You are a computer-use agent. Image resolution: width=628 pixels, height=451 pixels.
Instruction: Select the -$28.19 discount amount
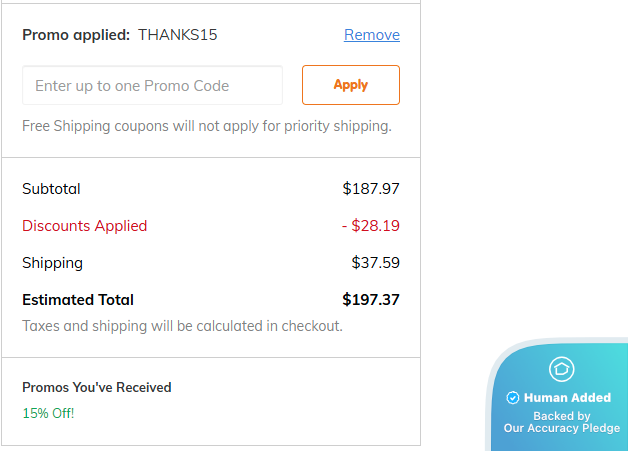tap(370, 226)
